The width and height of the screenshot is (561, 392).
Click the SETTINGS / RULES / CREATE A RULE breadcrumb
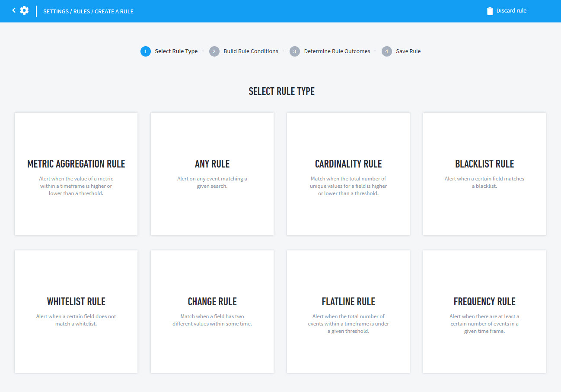tap(88, 12)
